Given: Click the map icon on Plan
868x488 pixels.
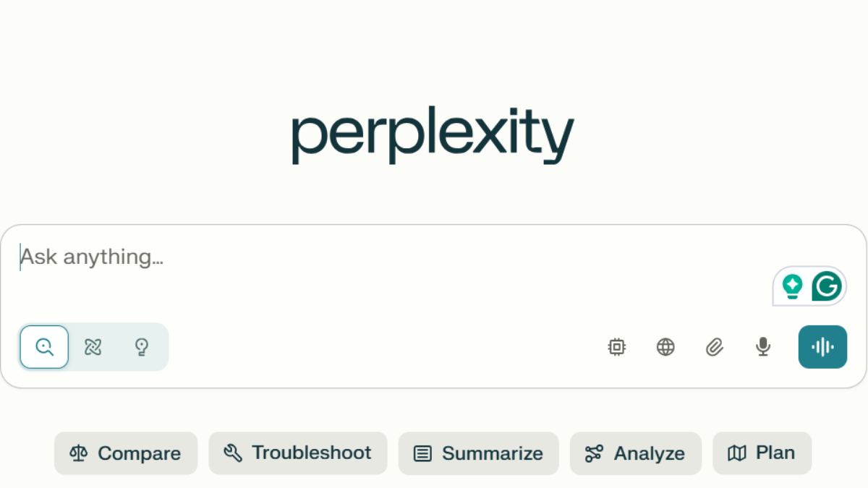Looking at the screenshot, I should click(736, 453).
